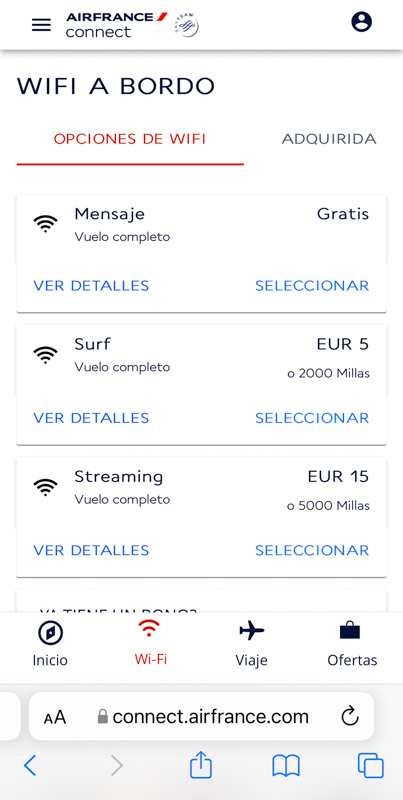Open the user profile account icon
403x800 pixels.
(x=361, y=22)
